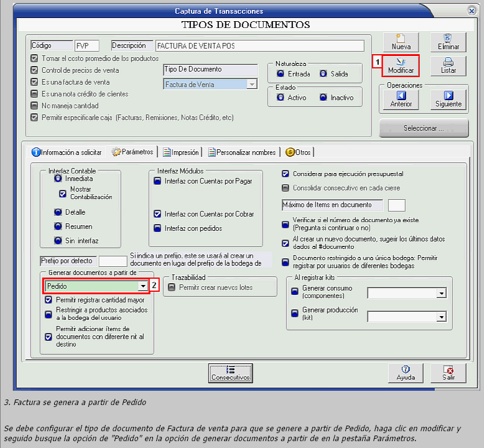Toggle Control de precios de venta checkbox
The width and height of the screenshot is (484, 448).
tap(34, 70)
